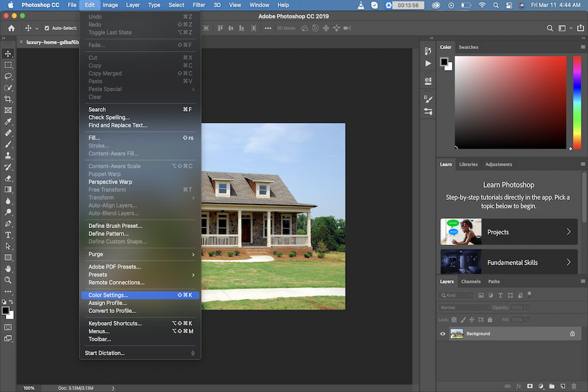Select the Rectangular Marquee tool
The height and width of the screenshot is (392, 588).
click(x=8, y=65)
